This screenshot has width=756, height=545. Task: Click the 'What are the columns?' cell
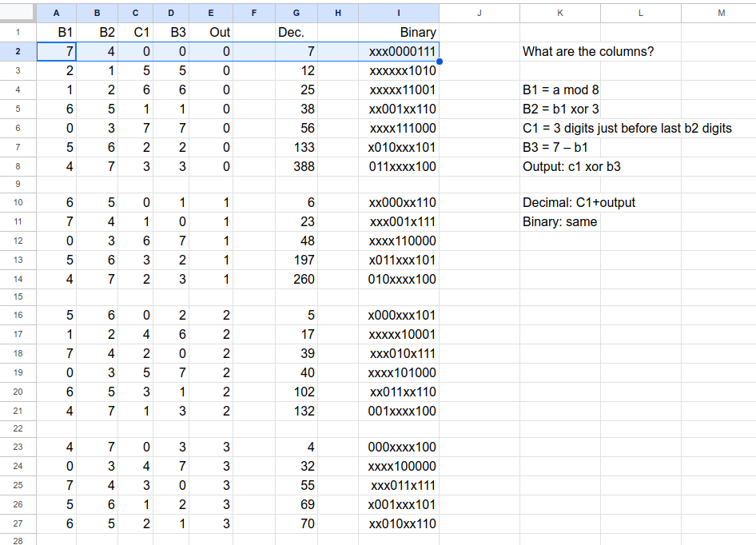tap(587, 51)
